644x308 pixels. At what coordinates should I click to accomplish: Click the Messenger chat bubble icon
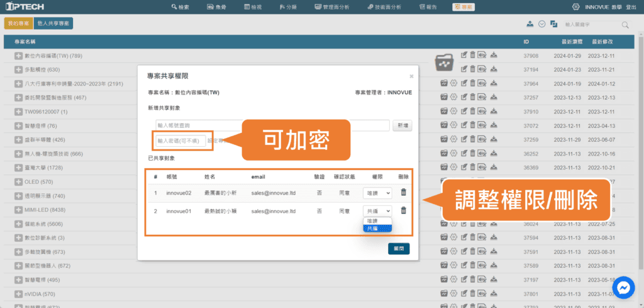coord(623,287)
